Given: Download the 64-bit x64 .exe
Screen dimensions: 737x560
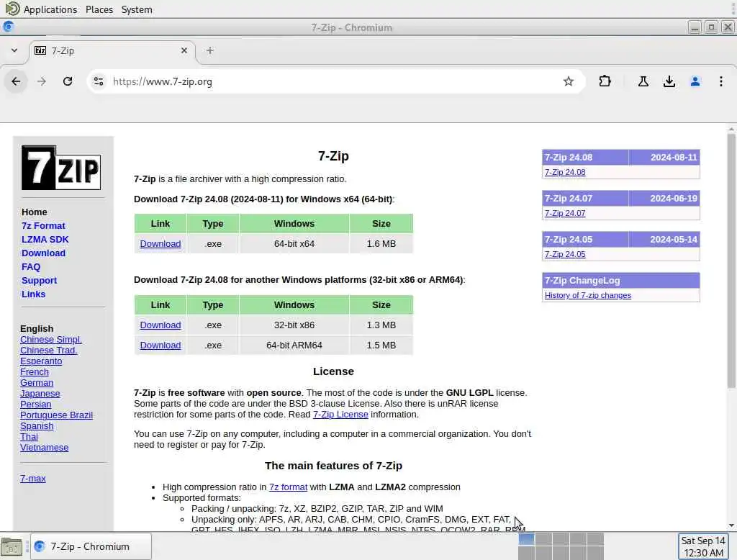Looking at the screenshot, I should coord(160,243).
